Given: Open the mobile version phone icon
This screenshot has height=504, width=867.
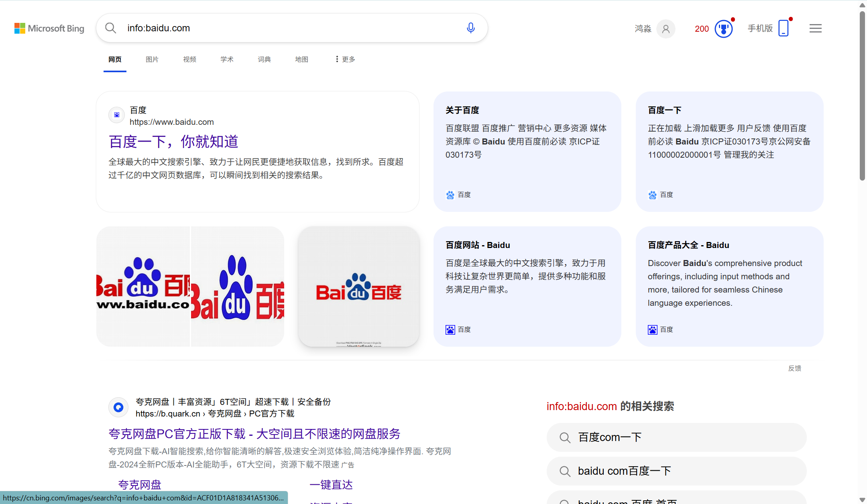Looking at the screenshot, I should 783,28.
